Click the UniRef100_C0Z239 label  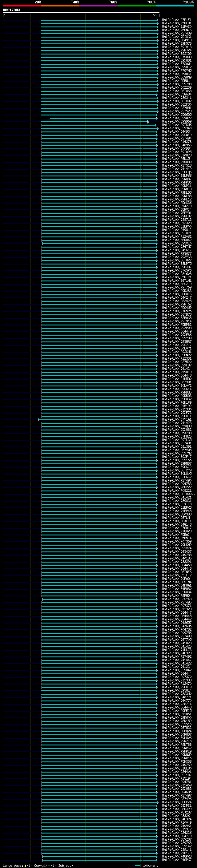click(176, 88)
